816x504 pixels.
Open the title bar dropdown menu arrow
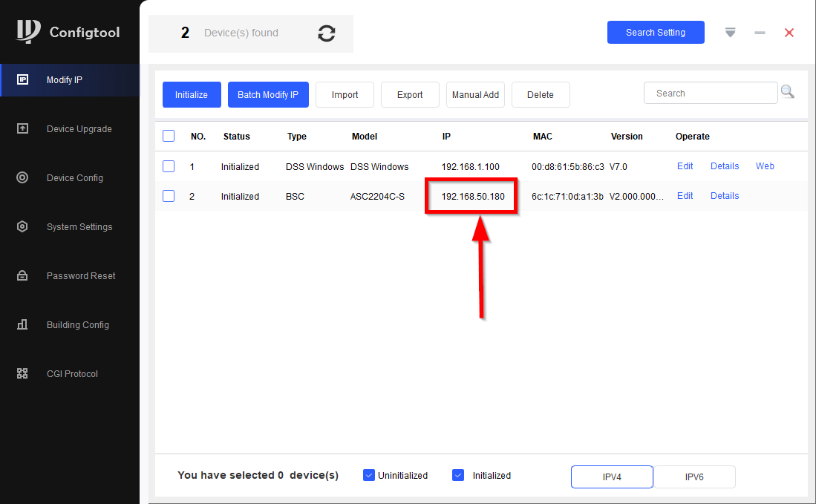point(730,33)
